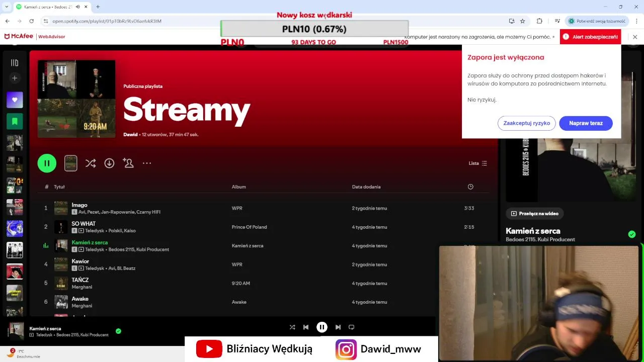Click Napraw teraz button
Image resolution: width=644 pixels, height=362 pixels.
[586, 123]
